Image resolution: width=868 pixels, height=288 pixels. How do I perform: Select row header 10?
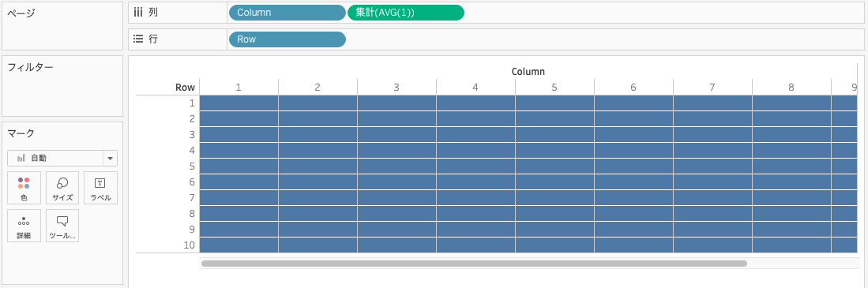(190, 245)
